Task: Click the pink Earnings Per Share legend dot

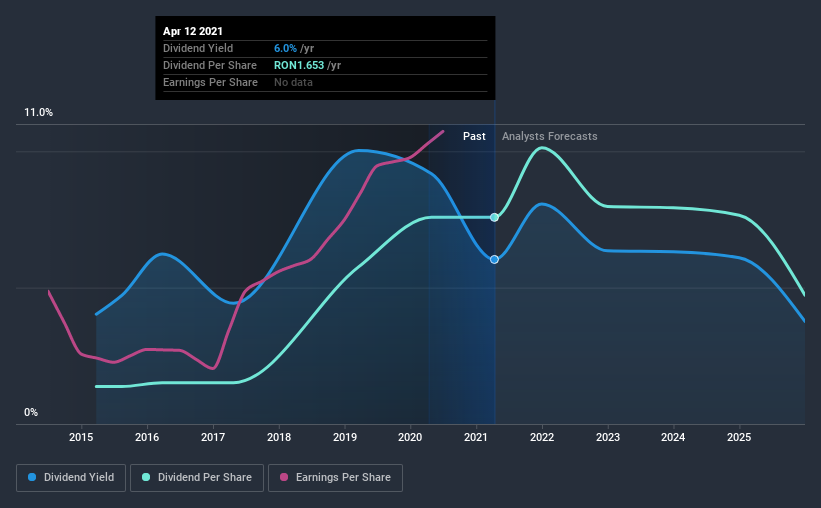Action: point(284,477)
